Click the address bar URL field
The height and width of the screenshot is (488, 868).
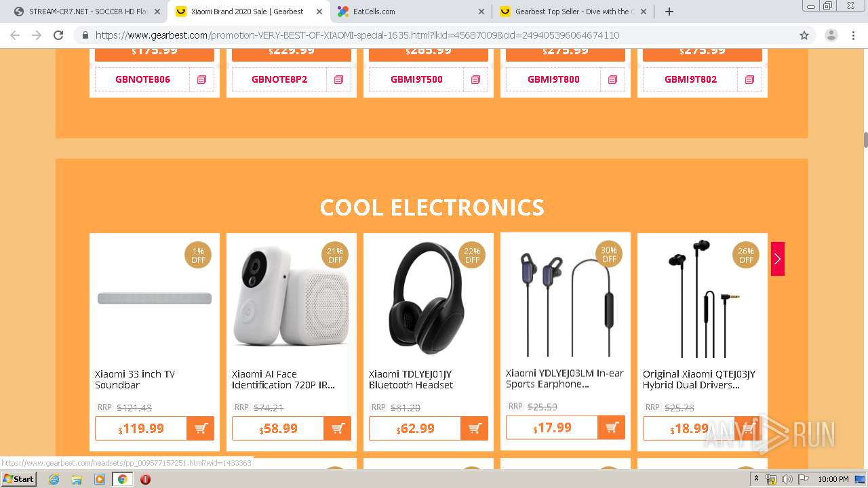coord(407,35)
